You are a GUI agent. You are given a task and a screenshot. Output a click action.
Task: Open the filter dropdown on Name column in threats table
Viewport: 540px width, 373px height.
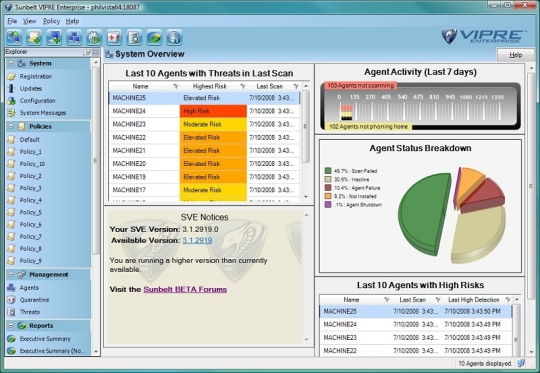tap(176, 86)
